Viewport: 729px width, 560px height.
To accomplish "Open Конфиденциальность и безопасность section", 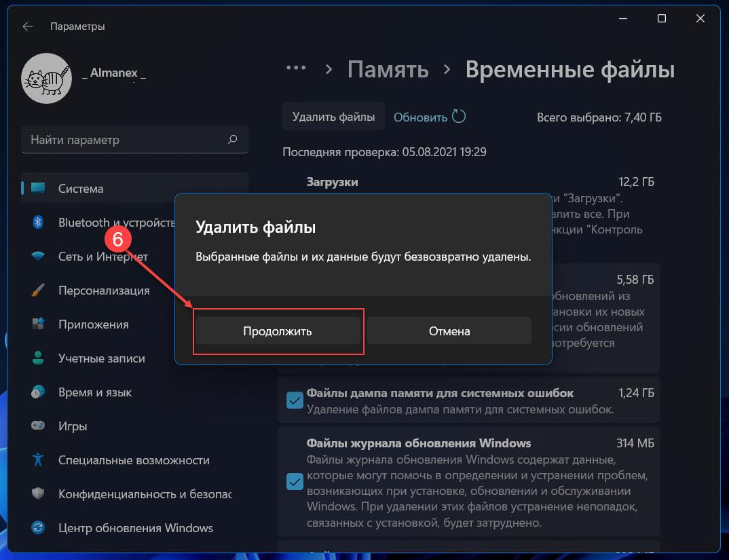I will [x=135, y=494].
